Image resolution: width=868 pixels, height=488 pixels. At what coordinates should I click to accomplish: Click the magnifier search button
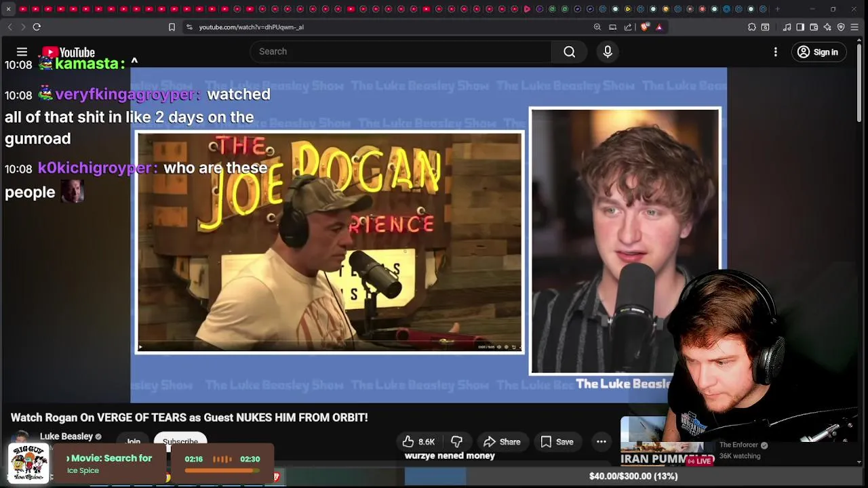point(570,52)
